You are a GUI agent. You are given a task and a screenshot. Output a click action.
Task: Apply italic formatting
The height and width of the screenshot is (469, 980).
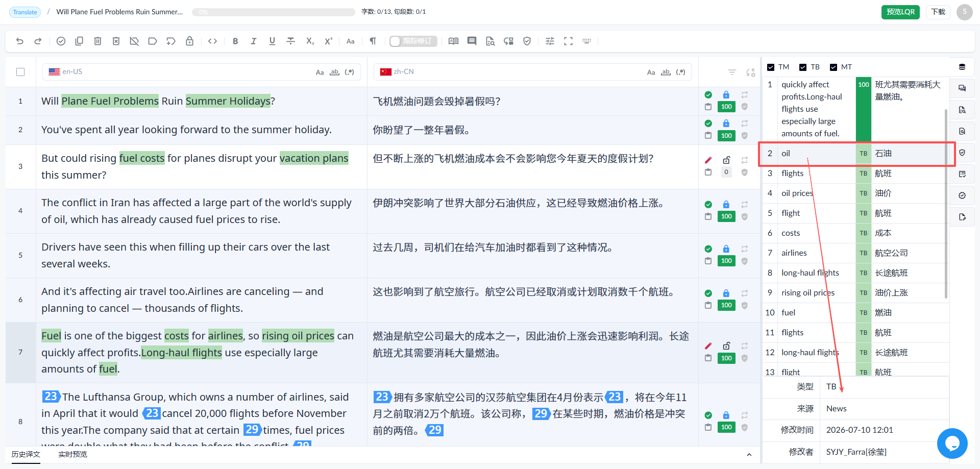coord(254,41)
